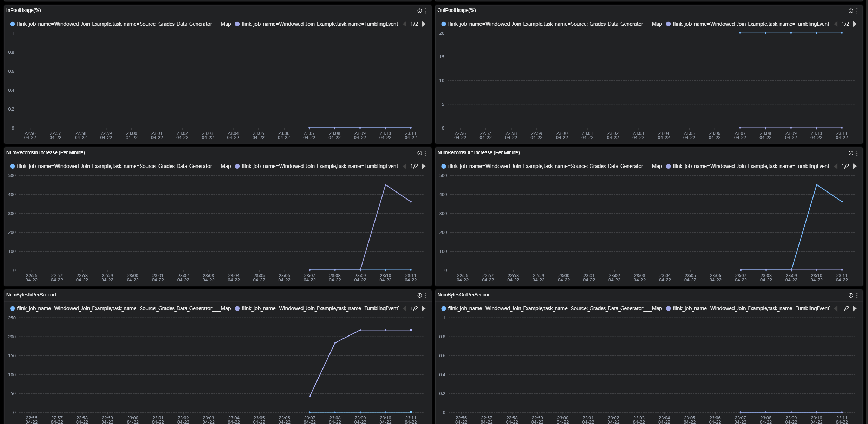The height and width of the screenshot is (424, 868).
Task: Click the Grades_Data_Generator color dot in NumRecordsOut legend
Action: coord(443,166)
